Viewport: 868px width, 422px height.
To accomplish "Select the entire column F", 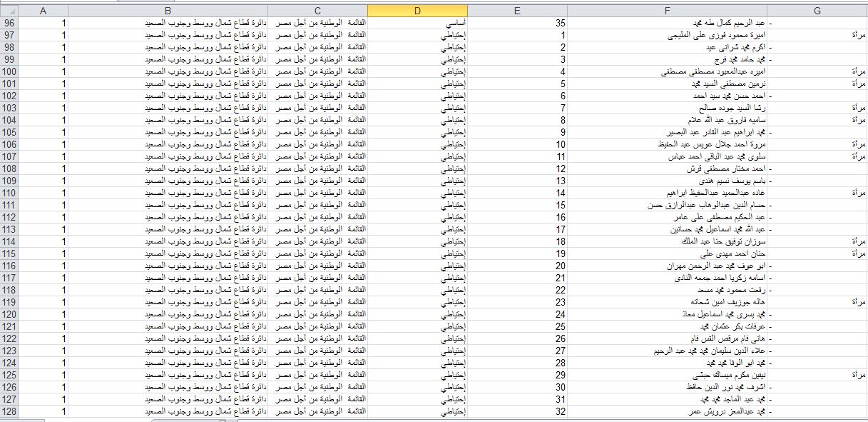I will 667,11.
